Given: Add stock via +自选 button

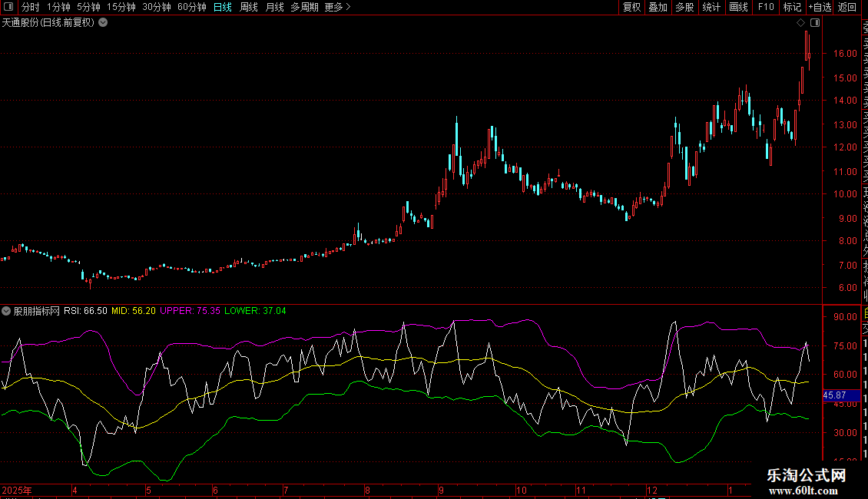Looking at the screenshot, I should [820, 7].
